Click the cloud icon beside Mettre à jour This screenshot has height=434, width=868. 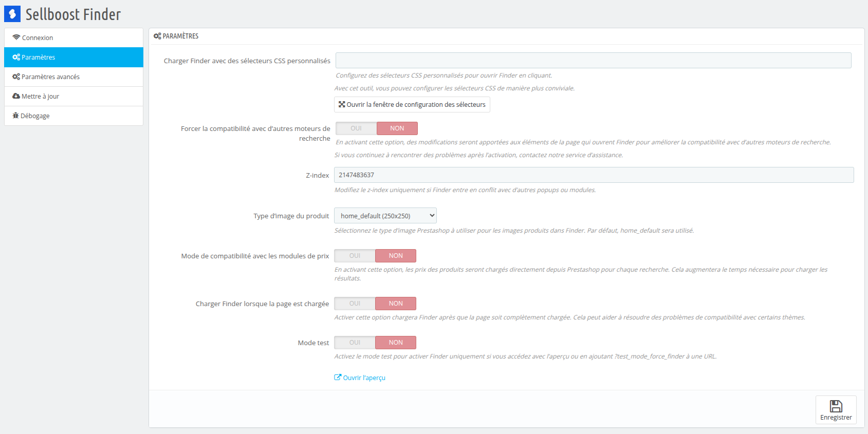coord(16,96)
